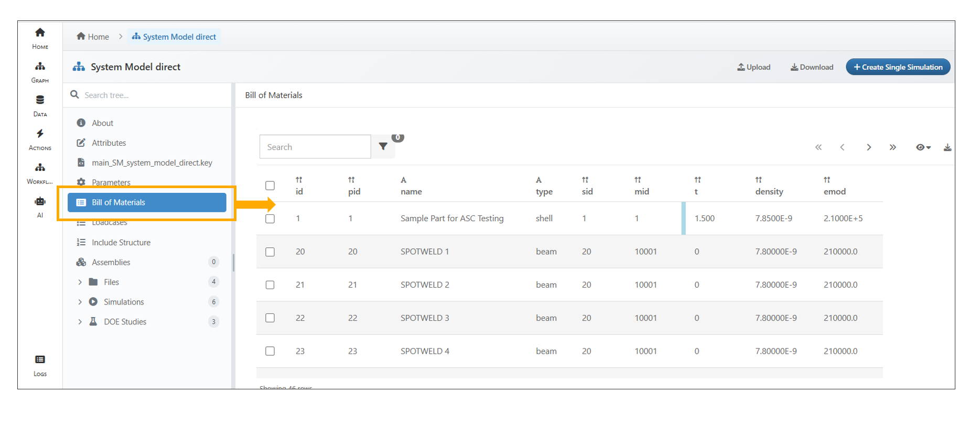This screenshot has height=447, width=980.
Task: Jump to last page of table
Action: (892, 148)
